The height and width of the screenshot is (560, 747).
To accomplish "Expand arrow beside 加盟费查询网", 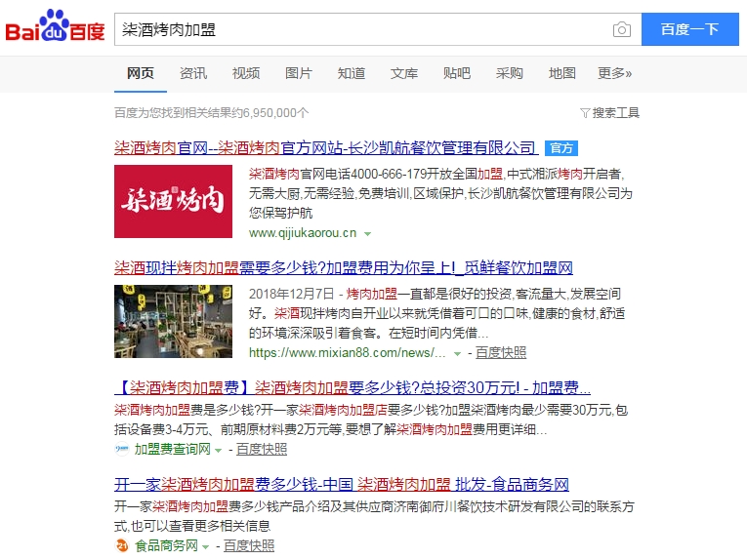I will 218,450.
